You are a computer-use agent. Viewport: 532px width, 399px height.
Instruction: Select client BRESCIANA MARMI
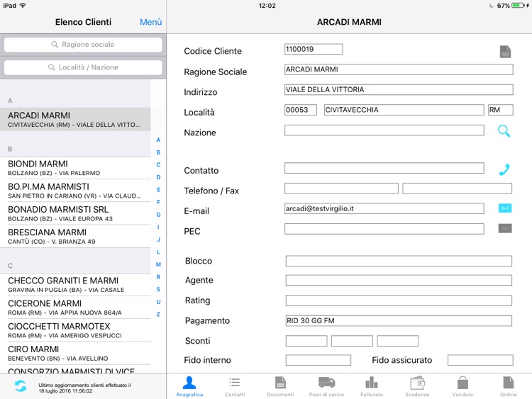coord(75,236)
